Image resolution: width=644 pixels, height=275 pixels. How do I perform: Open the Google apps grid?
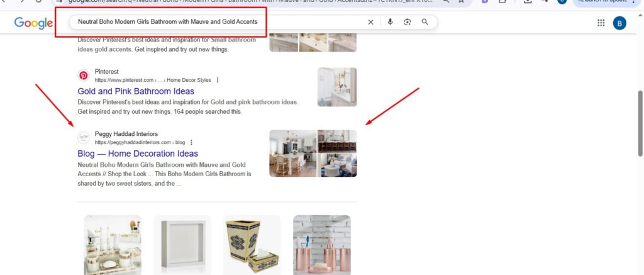(601, 23)
